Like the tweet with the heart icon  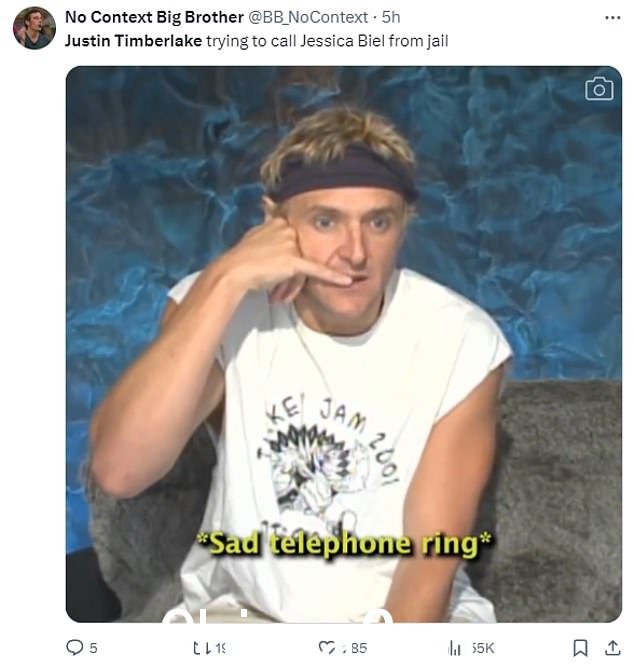(327, 648)
